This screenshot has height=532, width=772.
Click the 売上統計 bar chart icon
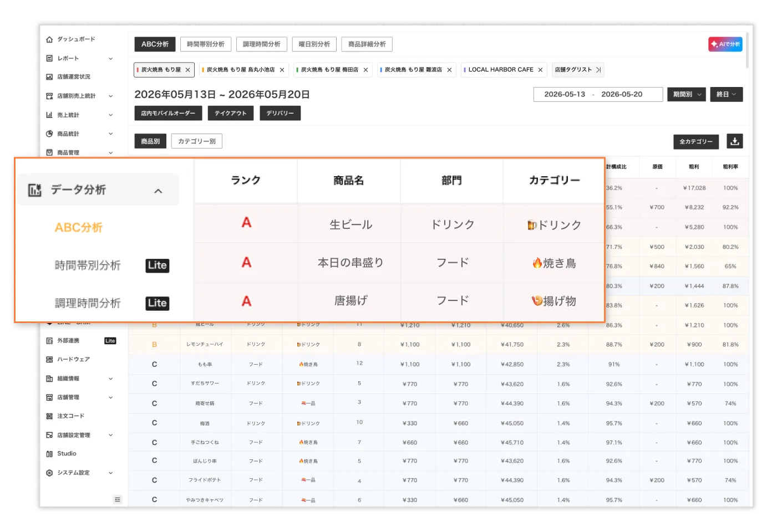49,115
